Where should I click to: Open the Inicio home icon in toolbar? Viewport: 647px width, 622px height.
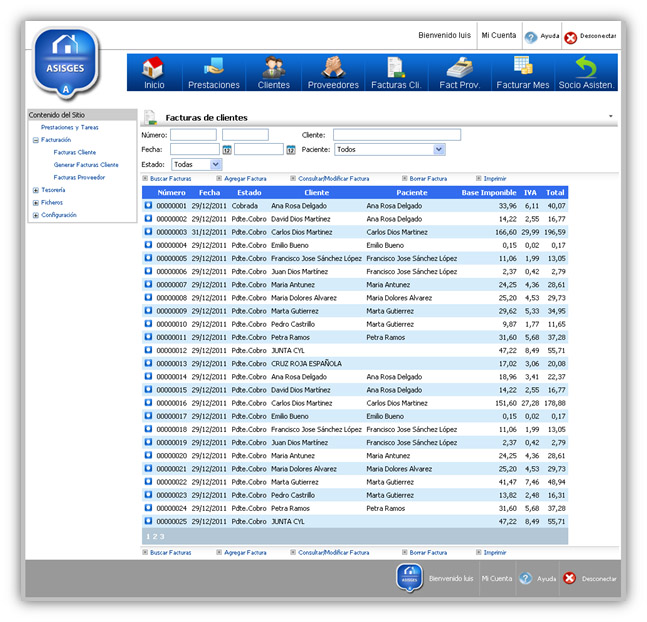click(x=154, y=68)
